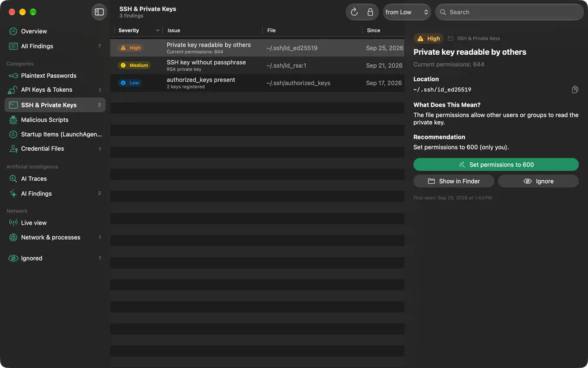
Task: Open AI Traces section
Action: pos(55,179)
